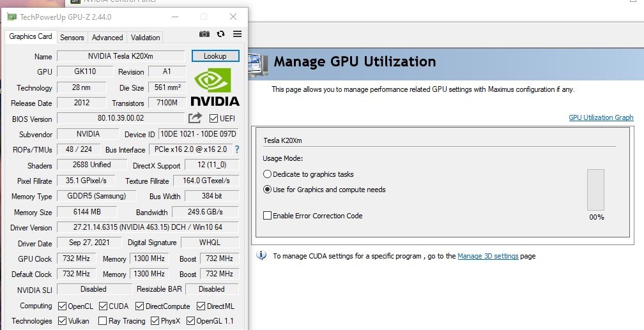Open the Validation tab
The height and width of the screenshot is (330, 644).
[x=146, y=38]
